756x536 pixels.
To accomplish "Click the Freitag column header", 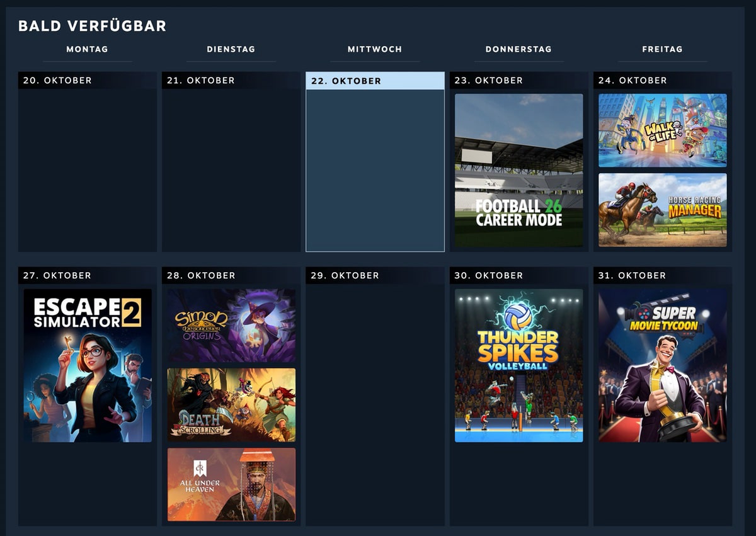I will pyautogui.click(x=662, y=49).
